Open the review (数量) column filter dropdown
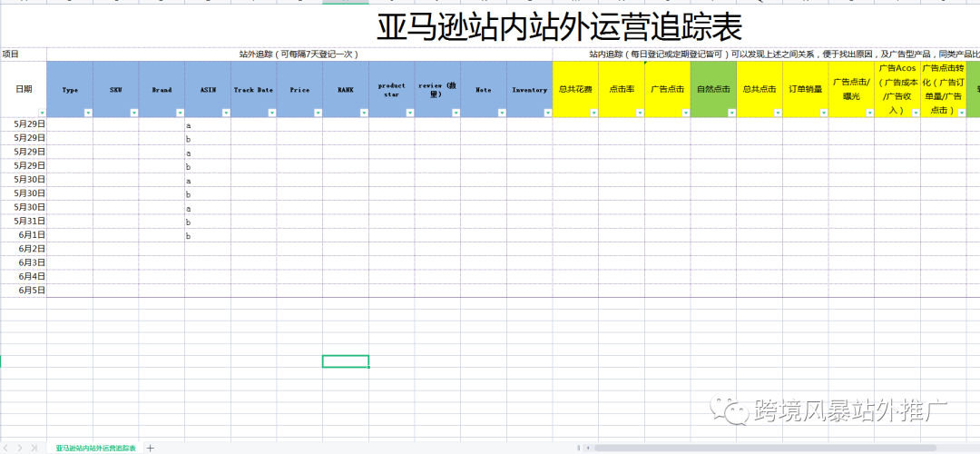 pyautogui.click(x=456, y=113)
